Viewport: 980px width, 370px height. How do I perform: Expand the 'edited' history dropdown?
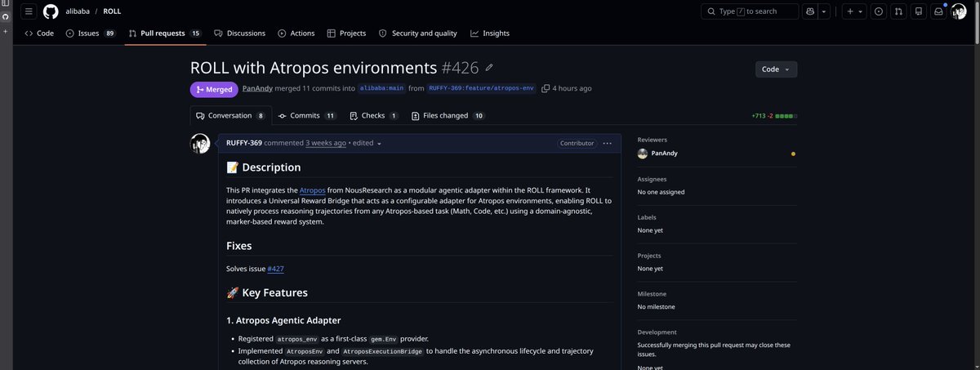pyautogui.click(x=367, y=143)
